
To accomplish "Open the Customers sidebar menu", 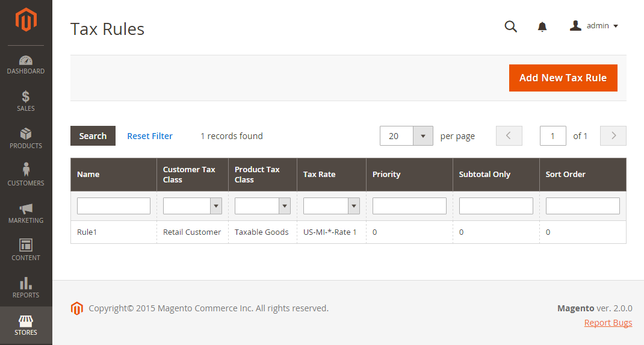I will (x=26, y=175).
